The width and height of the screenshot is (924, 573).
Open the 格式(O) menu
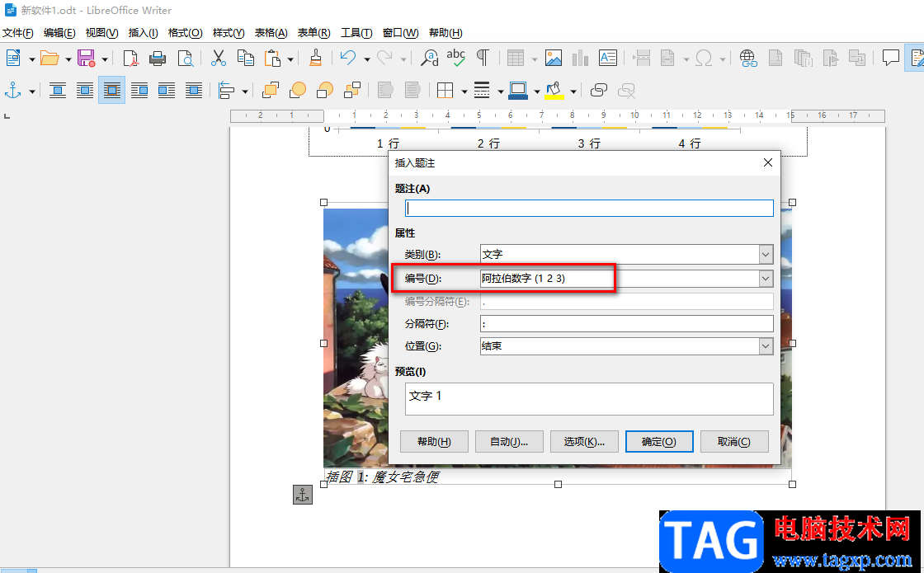[x=185, y=33]
